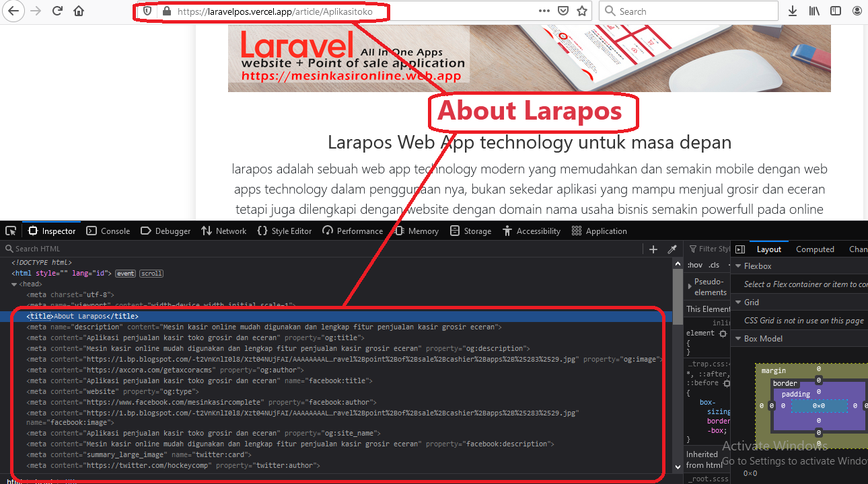Open the Style Editor tab
Image resolution: width=868 pixels, height=484 pixels.
pyautogui.click(x=285, y=231)
